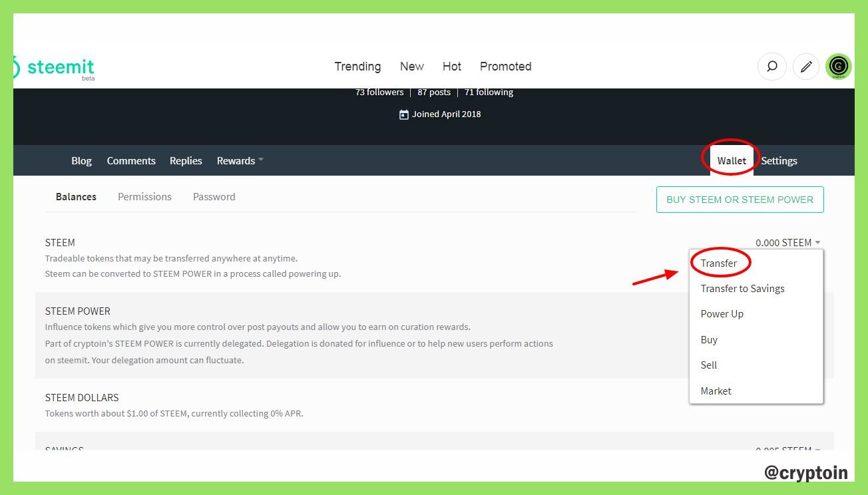The image size is (868, 495).
Task: Select Sell in the dropdown menu
Action: click(x=709, y=365)
